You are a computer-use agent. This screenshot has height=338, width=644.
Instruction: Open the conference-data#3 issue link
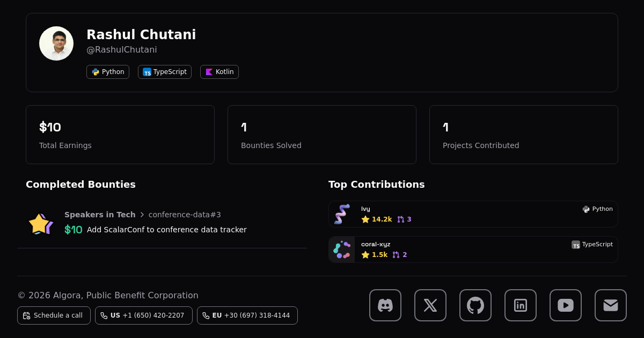[185, 215]
